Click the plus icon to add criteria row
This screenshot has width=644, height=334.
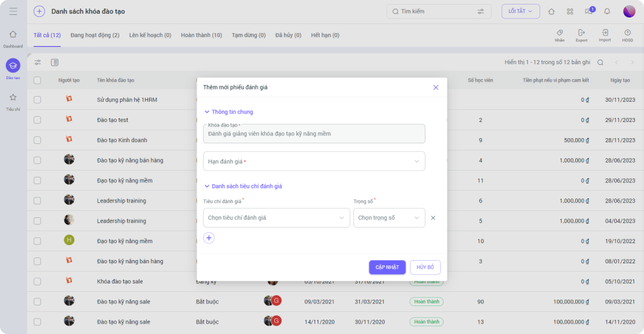pyautogui.click(x=209, y=238)
